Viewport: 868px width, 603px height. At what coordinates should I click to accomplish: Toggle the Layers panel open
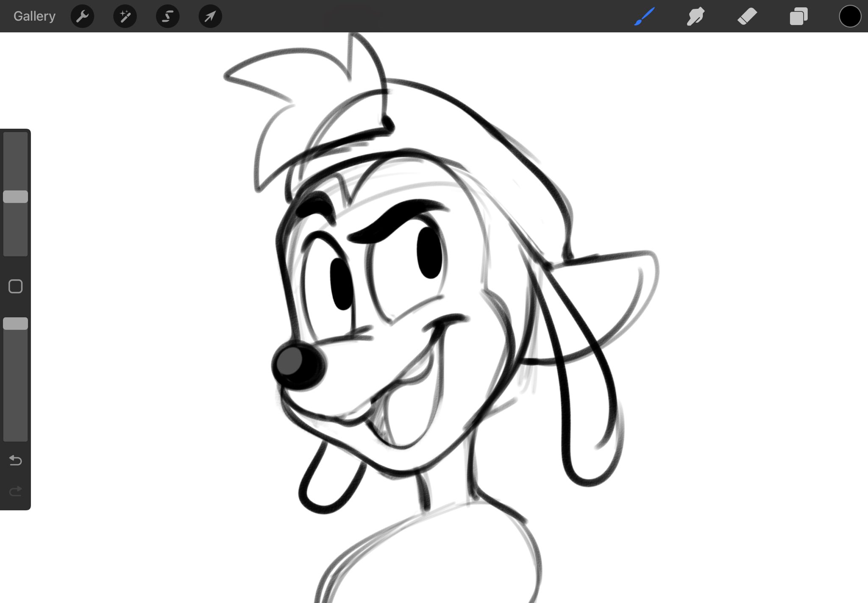(x=799, y=16)
